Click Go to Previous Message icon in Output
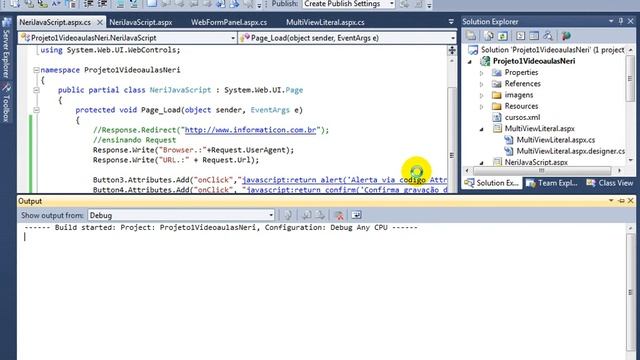Image resolution: width=640 pixels, height=360 pixels. click(307, 215)
